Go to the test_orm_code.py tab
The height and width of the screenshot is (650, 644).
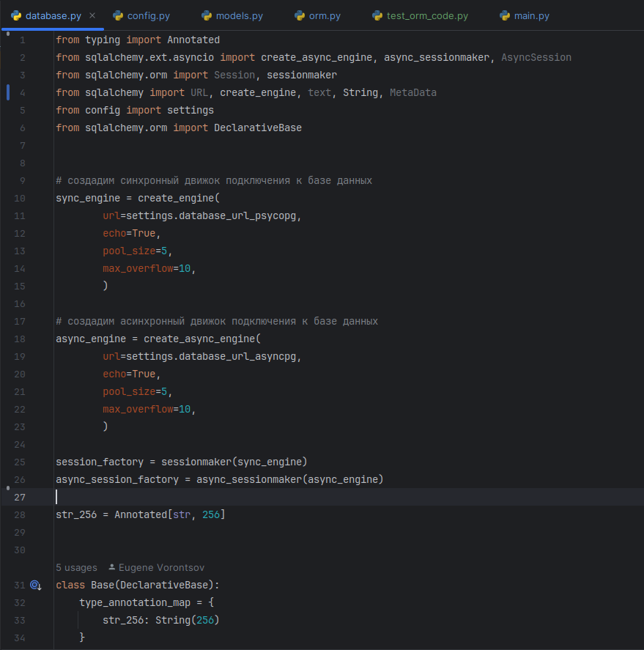pos(421,15)
